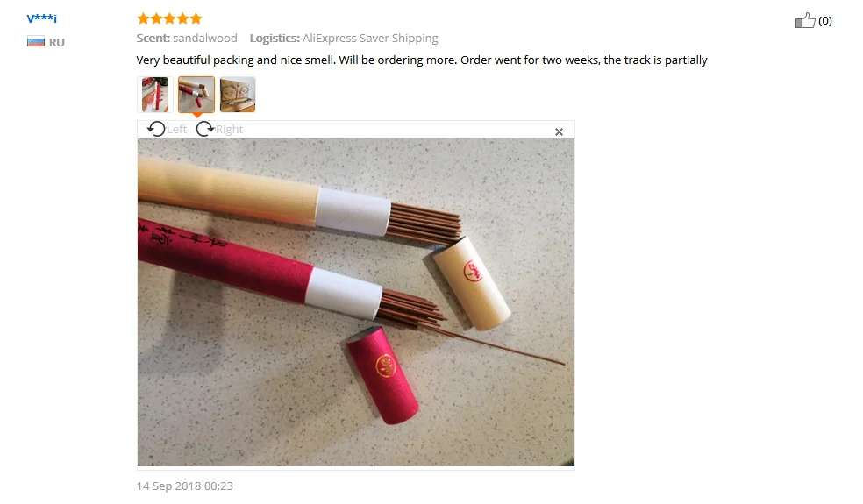This screenshot has width=863, height=504.
Task: Click the Russian flag icon
Action: pos(36,42)
